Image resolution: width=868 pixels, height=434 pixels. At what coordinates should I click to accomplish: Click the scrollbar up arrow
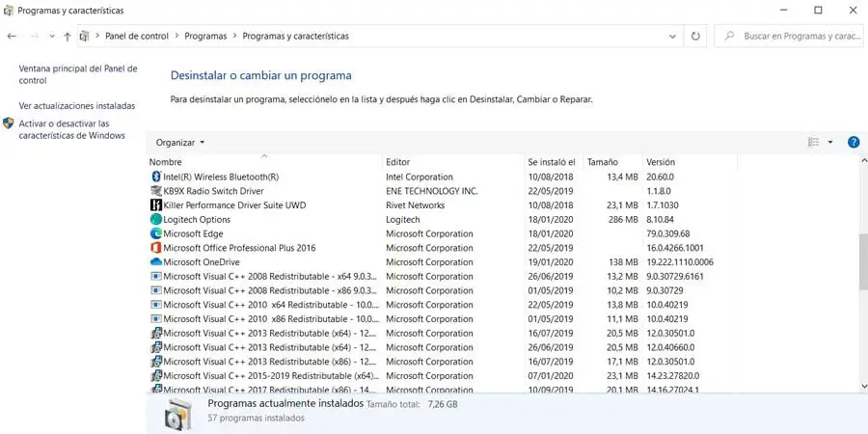click(864, 160)
